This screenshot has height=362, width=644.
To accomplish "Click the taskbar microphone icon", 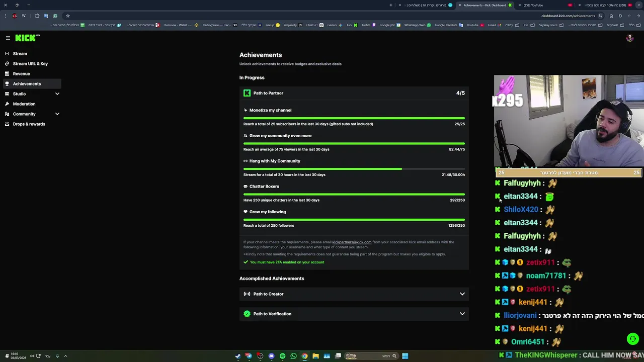I will tap(57, 356).
